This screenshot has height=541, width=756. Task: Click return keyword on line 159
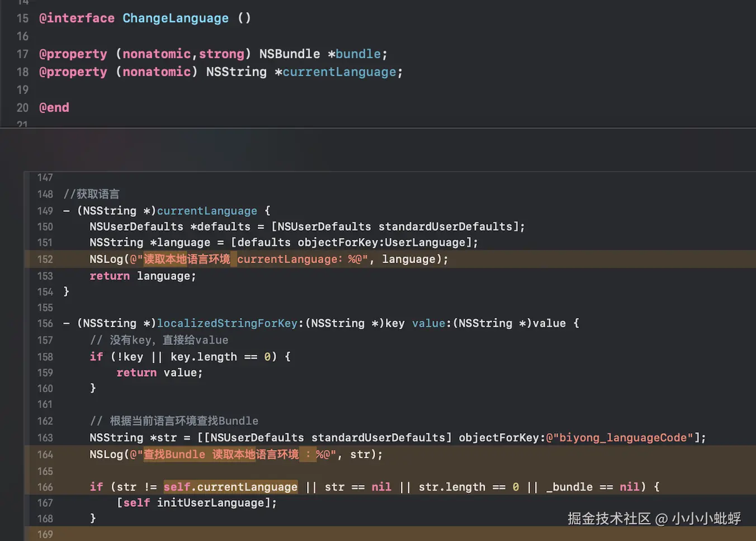136,373
